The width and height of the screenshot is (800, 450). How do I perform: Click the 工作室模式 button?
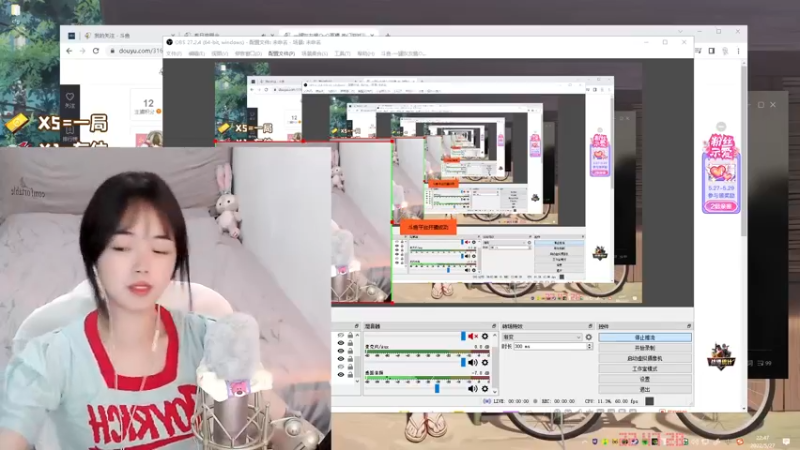[x=645, y=368]
